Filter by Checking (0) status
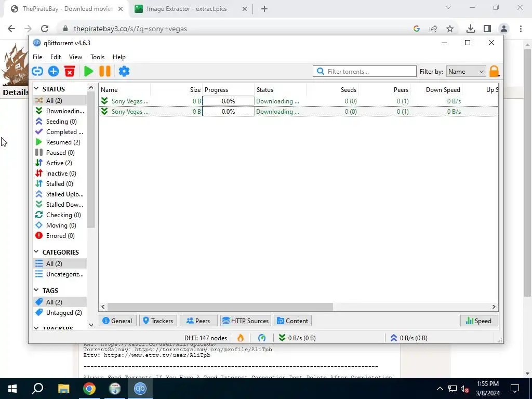 click(x=60, y=215)
